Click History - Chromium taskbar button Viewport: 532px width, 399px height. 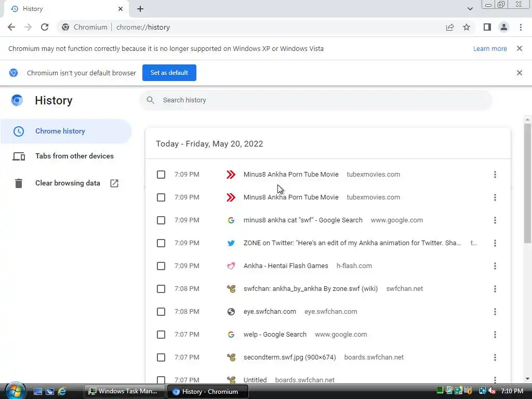[208, 391]
